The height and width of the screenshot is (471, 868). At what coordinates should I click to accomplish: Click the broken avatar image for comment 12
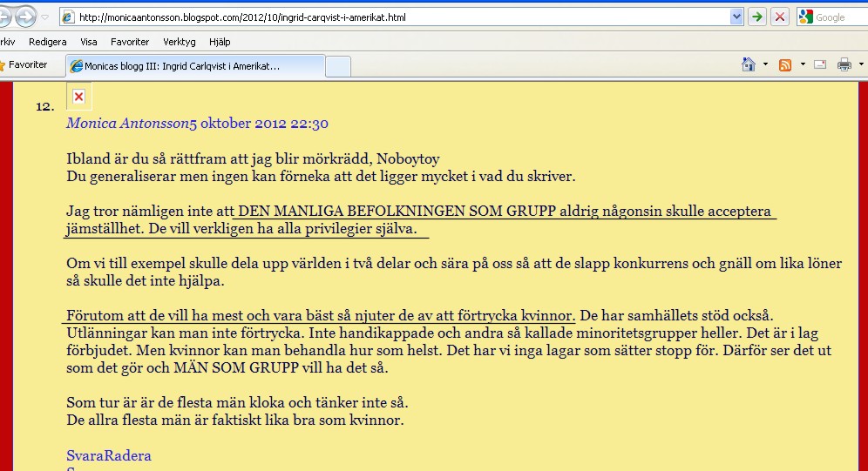pyautogui.click(x=79, y=96)
